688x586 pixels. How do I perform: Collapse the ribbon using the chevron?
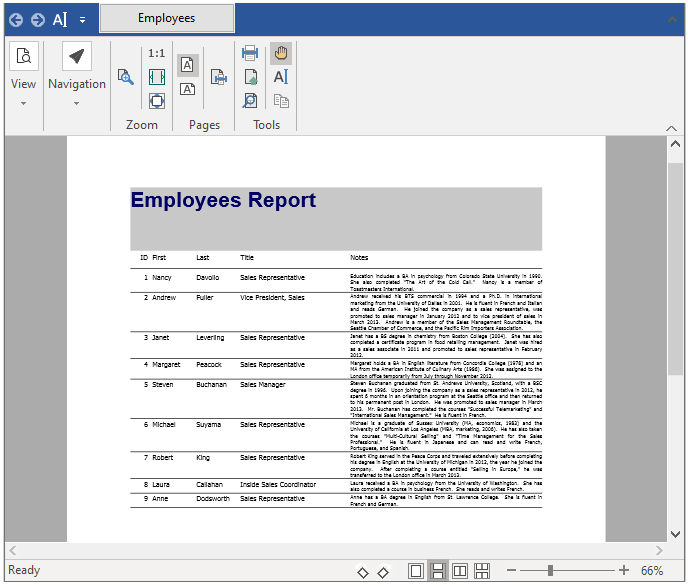pos(672,127)
